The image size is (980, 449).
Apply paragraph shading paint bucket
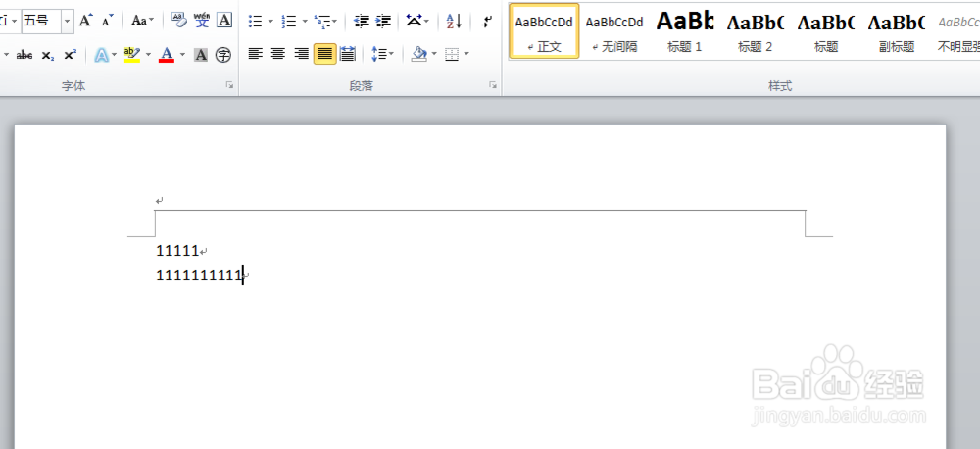pos(418,54)
